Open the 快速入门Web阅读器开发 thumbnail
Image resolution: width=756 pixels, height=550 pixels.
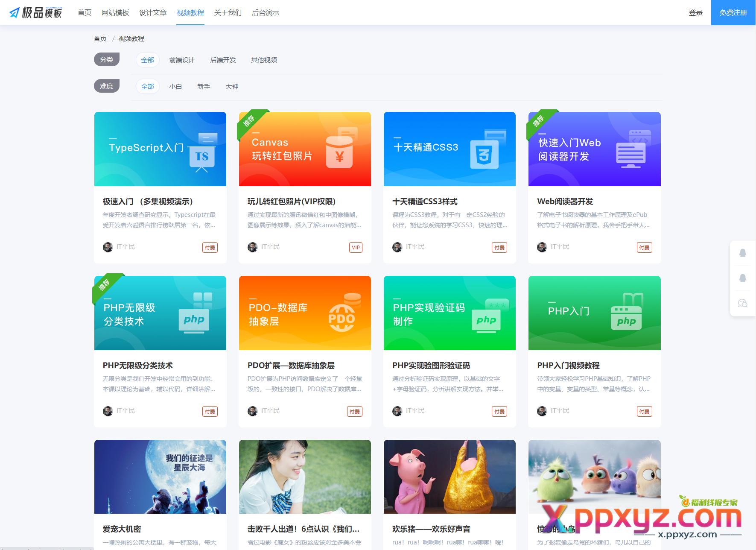595,149
